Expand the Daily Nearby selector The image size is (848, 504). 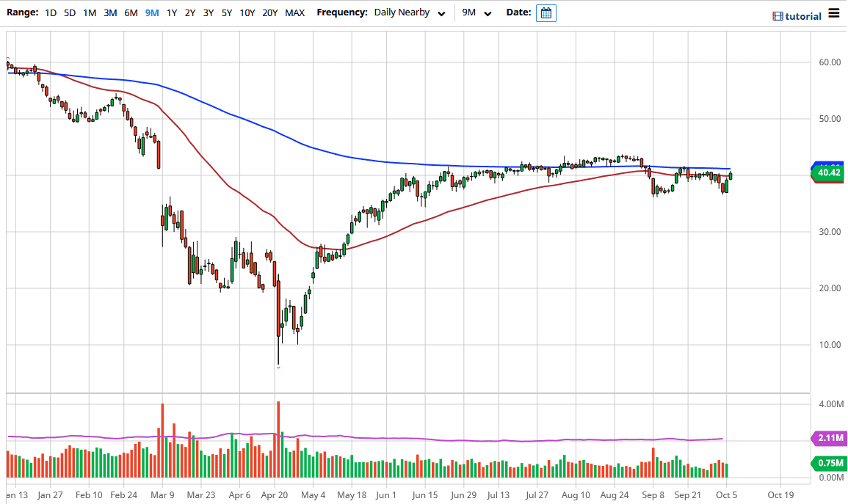(400, 12)
